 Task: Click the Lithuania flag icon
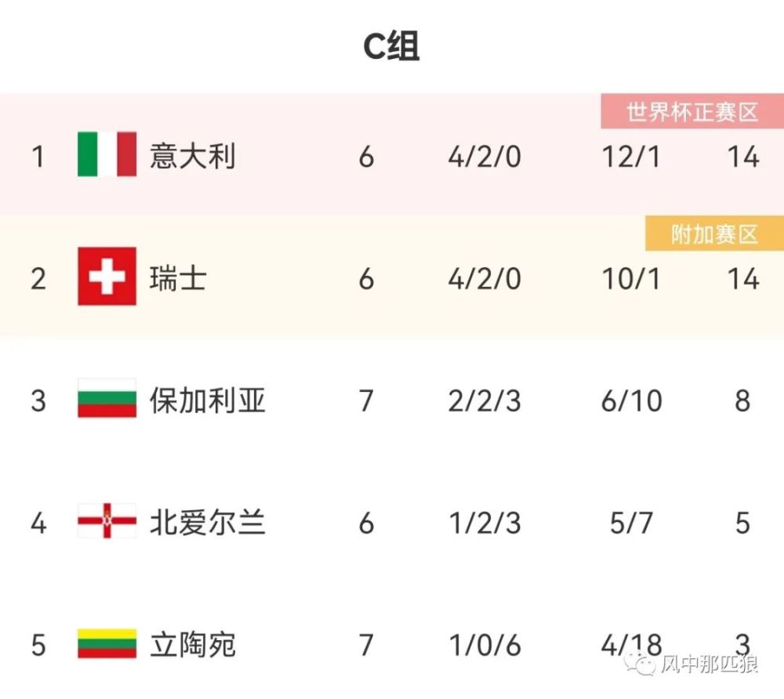click(107, 643)
